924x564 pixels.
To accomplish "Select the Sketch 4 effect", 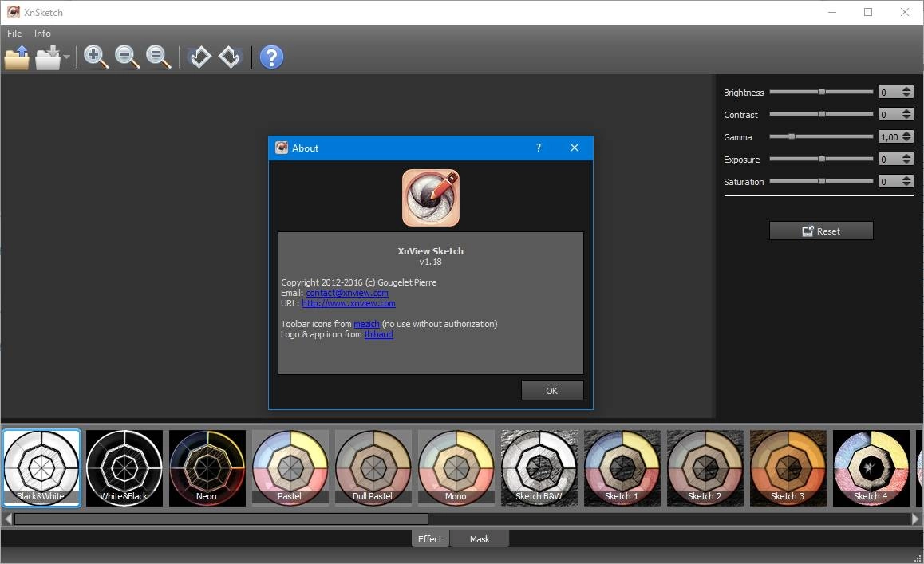I will (x=871, y=468).
